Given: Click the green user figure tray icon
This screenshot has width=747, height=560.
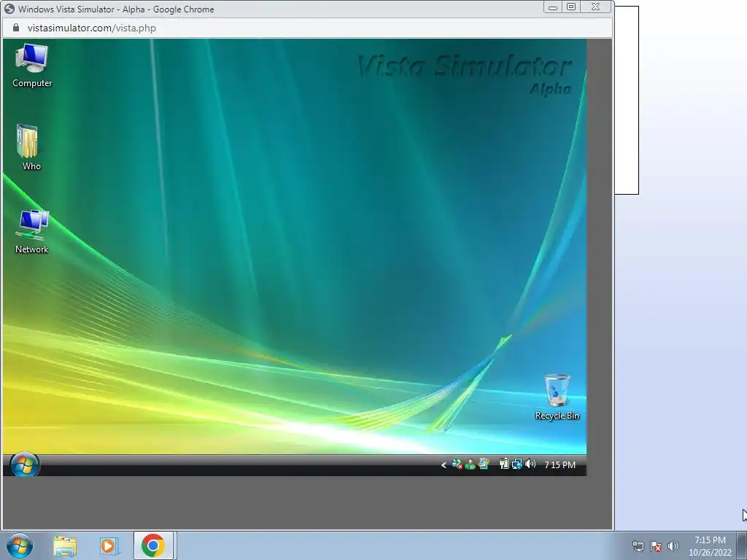Looking at the screenshot, I should [x=471, y=464].
